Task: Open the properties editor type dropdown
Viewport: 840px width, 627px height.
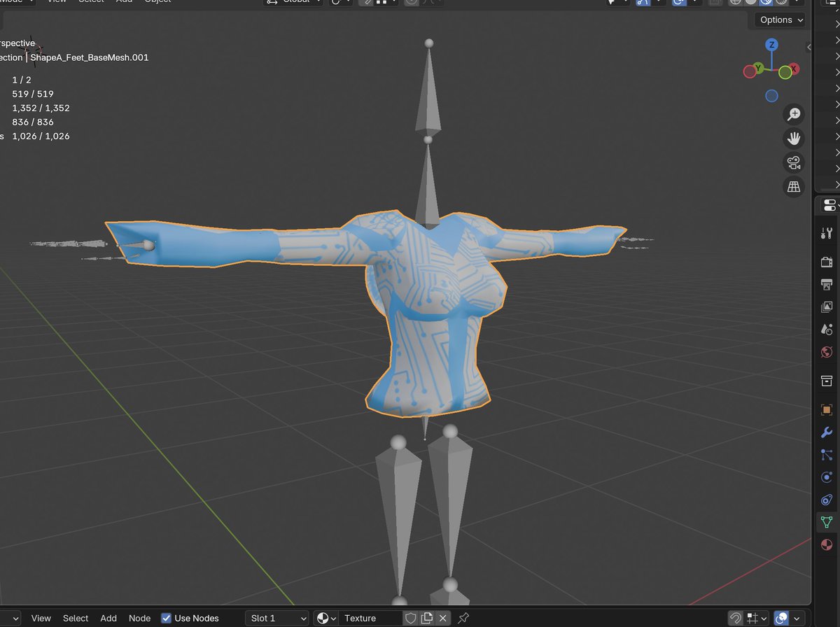Action: [x=829, y=205]
